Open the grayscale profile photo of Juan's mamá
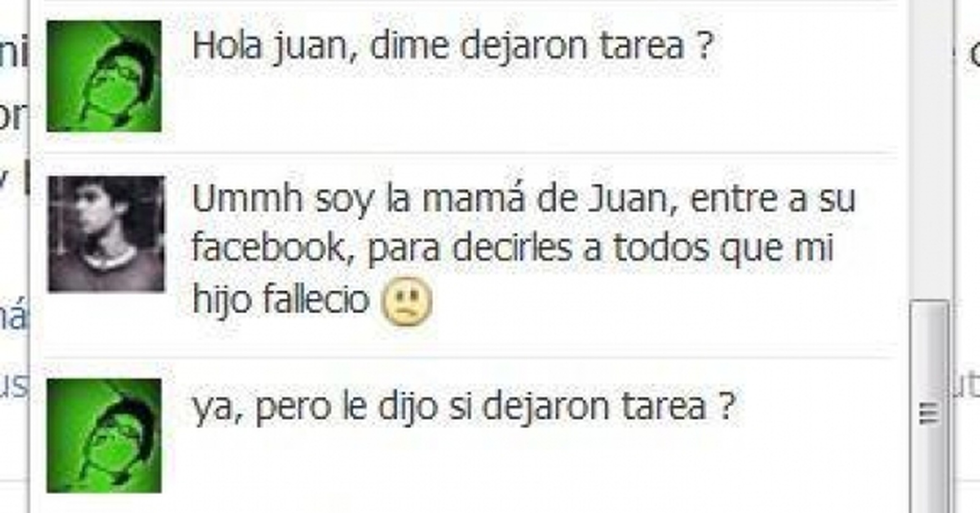 106,234
